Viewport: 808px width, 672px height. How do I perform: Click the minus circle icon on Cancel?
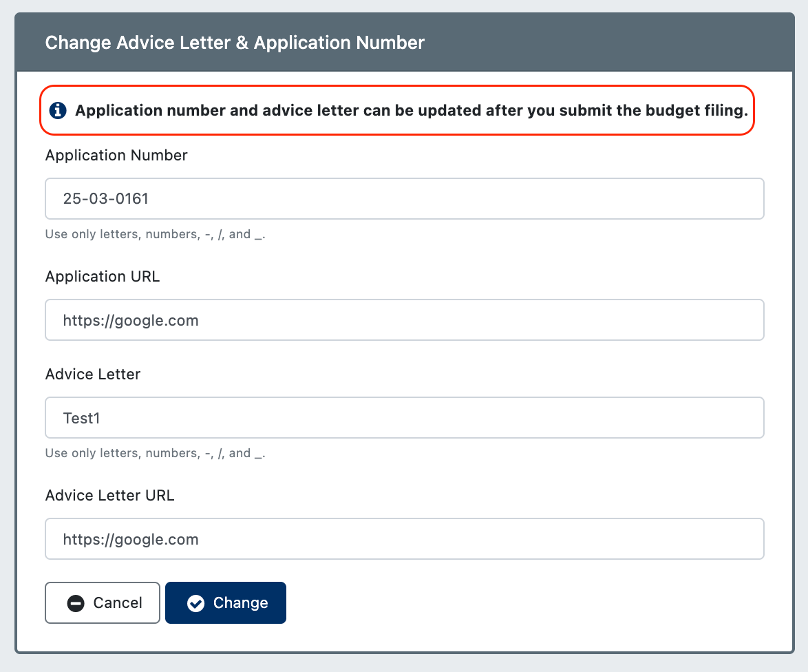click(76, 603)
